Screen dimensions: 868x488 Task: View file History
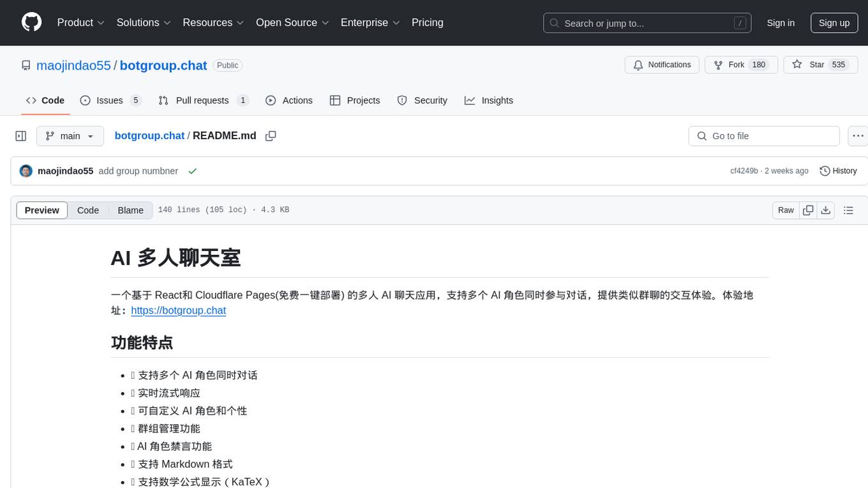[x=838, y=171]
